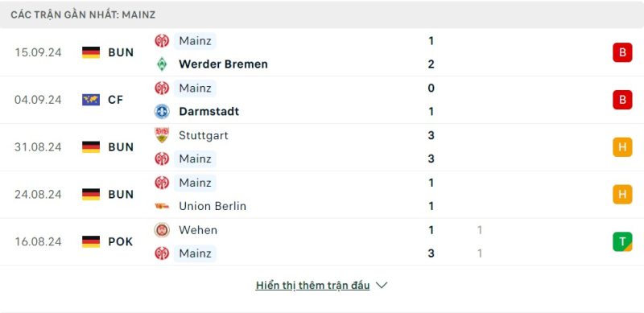Click the Union Berlin club logo
The height and width of the screenshot is (313, 644).
coord(162,206)
